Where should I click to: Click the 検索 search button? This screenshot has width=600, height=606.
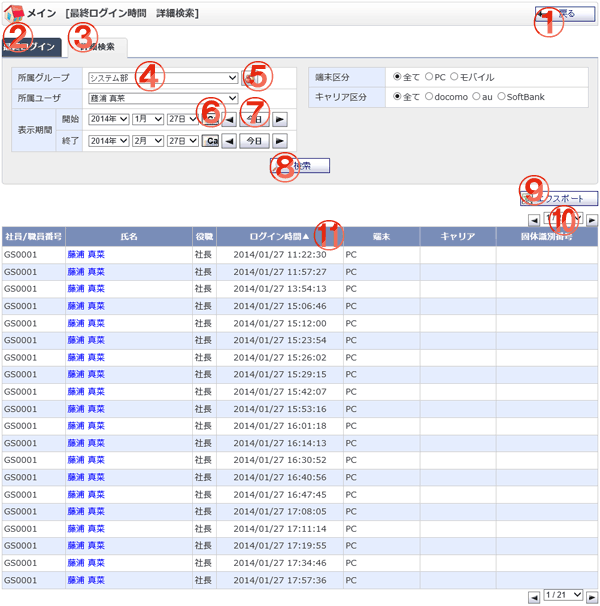300,165
